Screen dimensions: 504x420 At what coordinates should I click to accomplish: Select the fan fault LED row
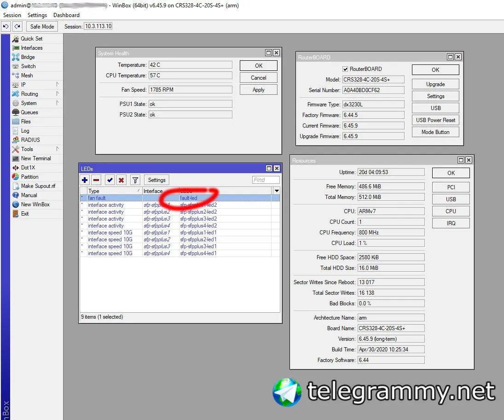click(x=180, y=198)
